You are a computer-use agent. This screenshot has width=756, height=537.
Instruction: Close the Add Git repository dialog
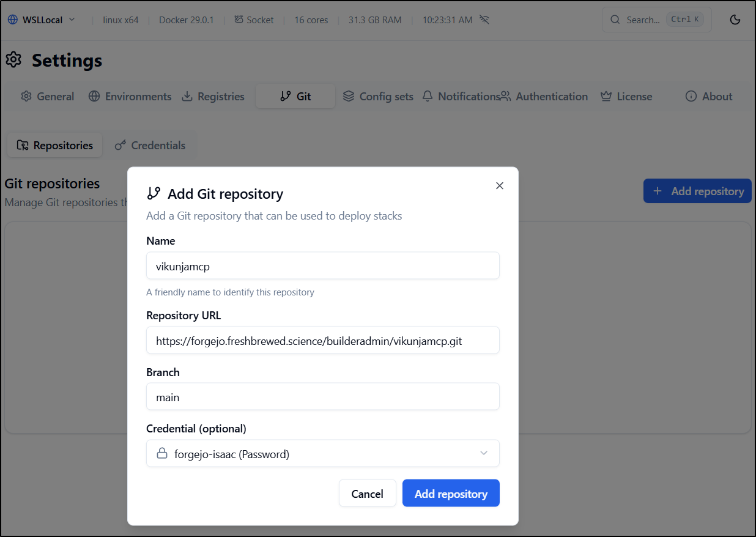pyautogui.click(x=500, y=185)
